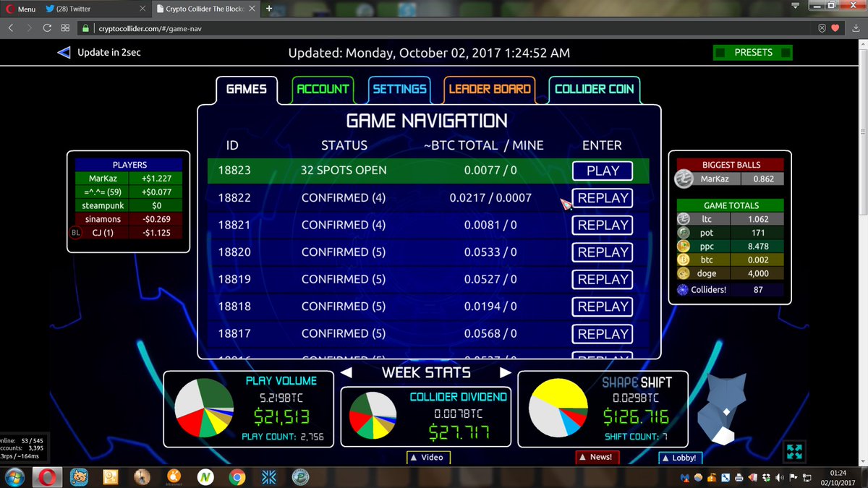This screenshot has height=488, width=868.
Task: Open the COLLIDER COIN tab
Action: pos(594,89)
